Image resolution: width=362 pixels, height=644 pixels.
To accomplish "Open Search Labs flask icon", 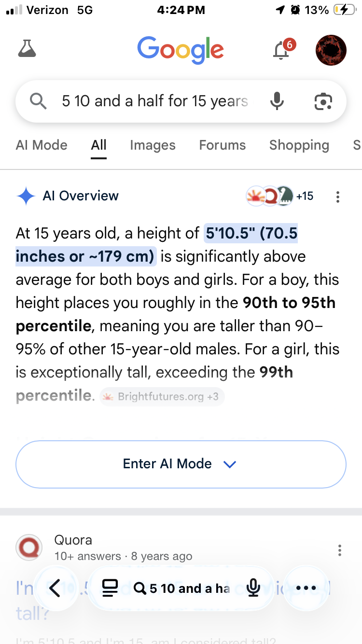I will [x=27, y=49].
